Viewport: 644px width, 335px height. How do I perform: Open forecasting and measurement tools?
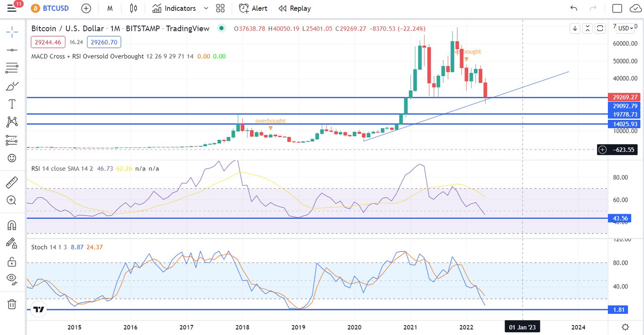[12, 140]
